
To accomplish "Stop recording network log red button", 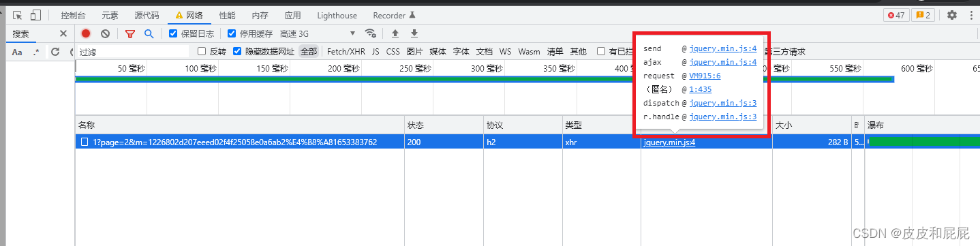I will [86, 33].
